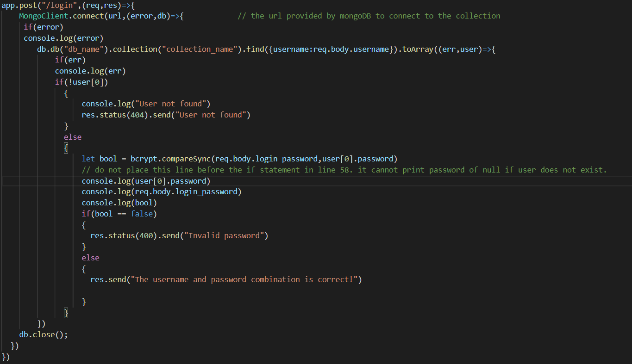Click the highlighted opening brace below first else

pos(66,148)
